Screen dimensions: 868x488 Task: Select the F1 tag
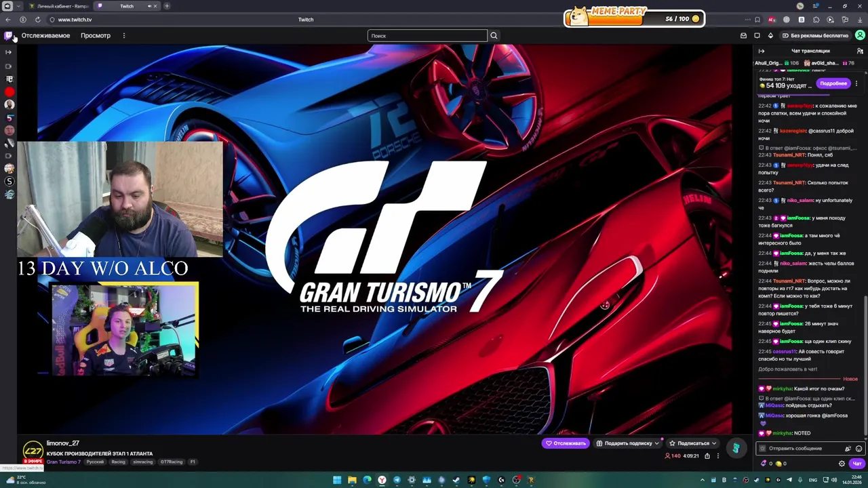[193, 462]
